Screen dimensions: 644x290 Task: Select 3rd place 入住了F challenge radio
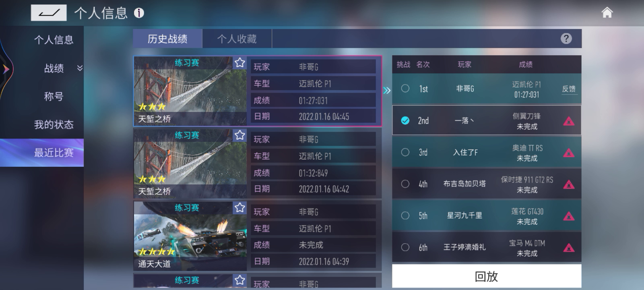tap(405, 152)
